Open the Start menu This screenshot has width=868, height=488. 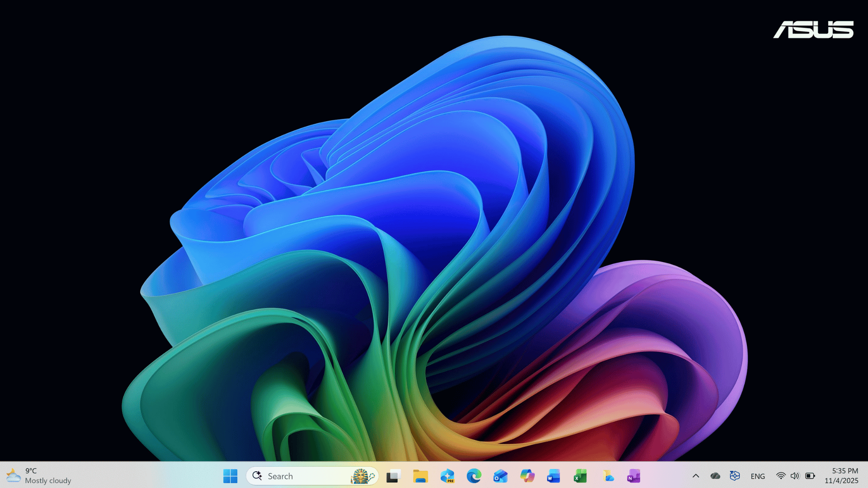click(x=231, y=476)
